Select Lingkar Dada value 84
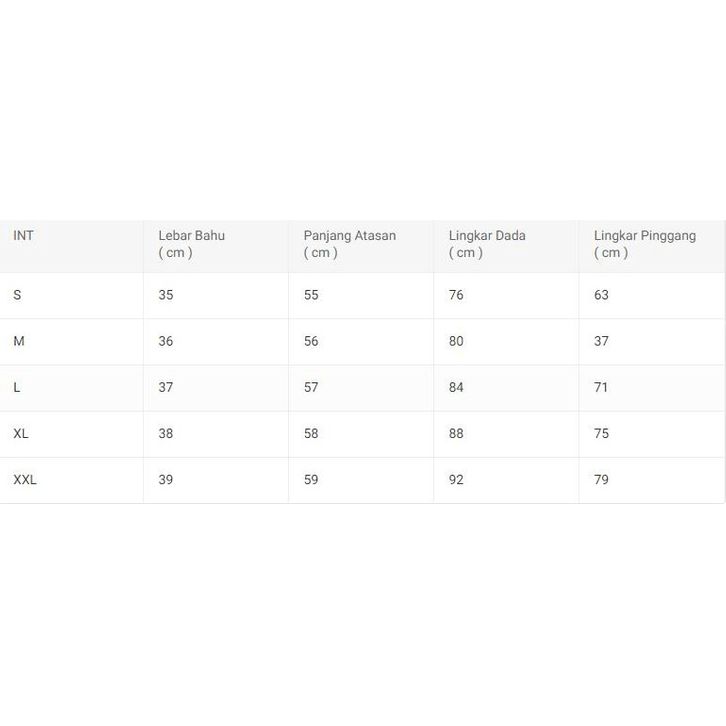Screen dimensions: 726x726 click(x=456, y=387)
